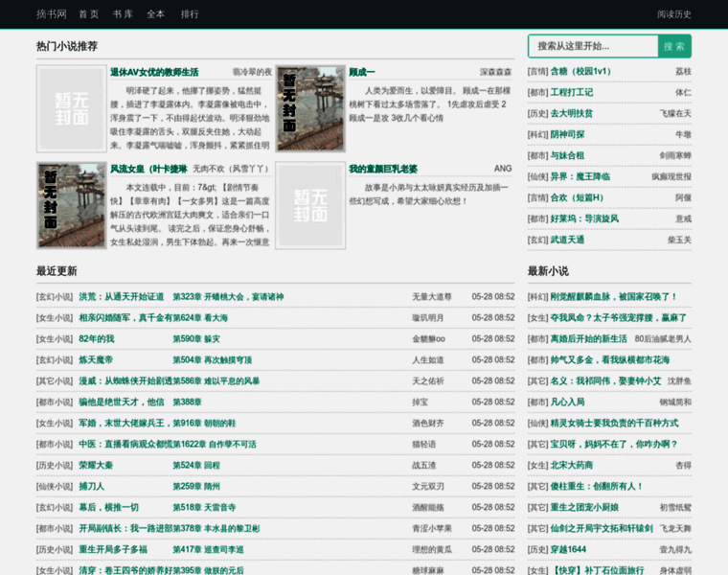Open cover thumbnail of 顾成一
The height and width of the screenshot is (575, 728).
click(x=310, y=108)
